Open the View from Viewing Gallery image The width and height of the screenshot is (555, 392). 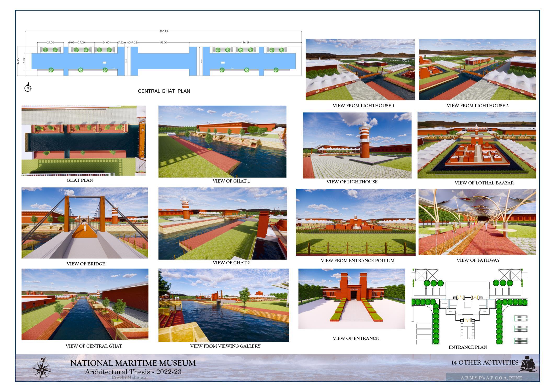[224, 305]
